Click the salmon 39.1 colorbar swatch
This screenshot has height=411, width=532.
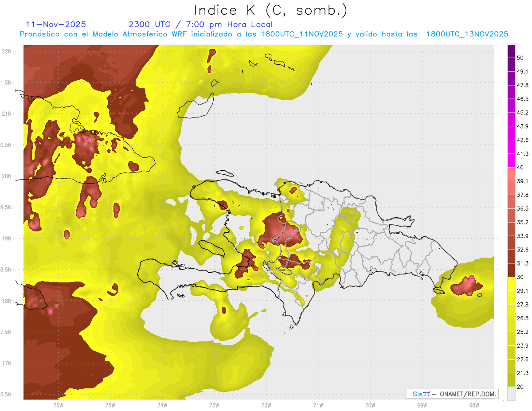tap(512, 174)
